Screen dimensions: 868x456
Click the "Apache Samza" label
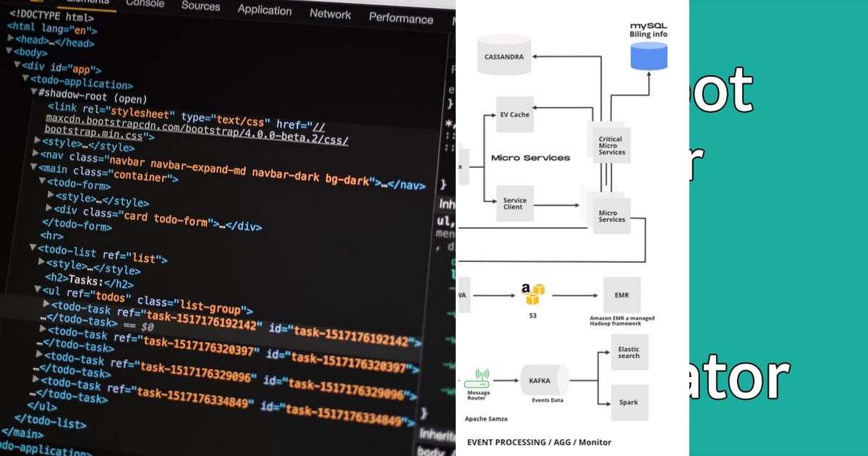(486, 419)
